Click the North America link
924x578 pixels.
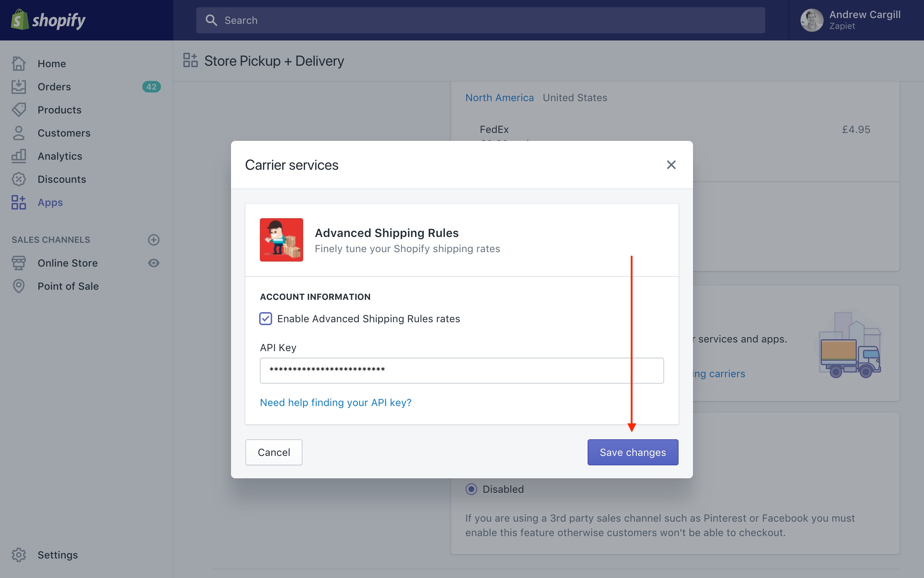(x=500, y=98)
